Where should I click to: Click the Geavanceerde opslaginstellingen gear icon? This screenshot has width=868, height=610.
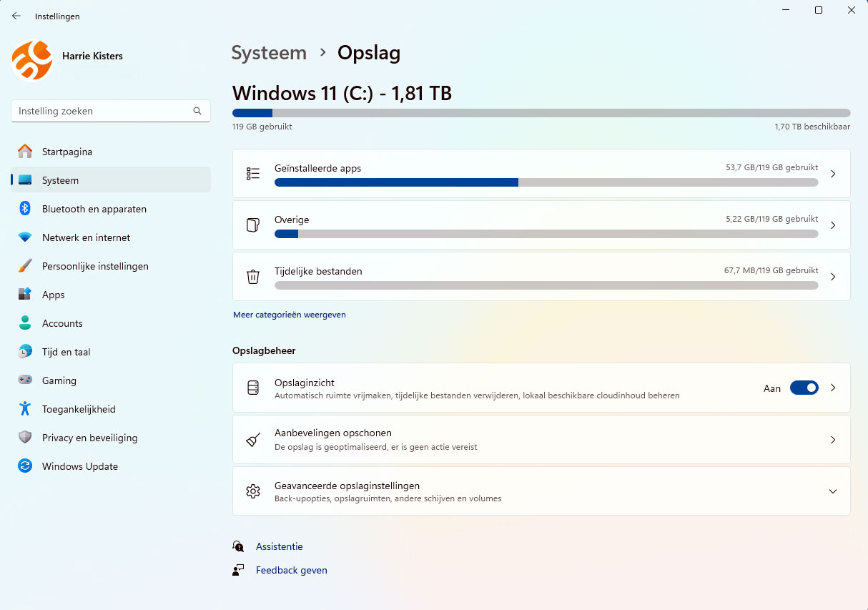tap(253, 491)
